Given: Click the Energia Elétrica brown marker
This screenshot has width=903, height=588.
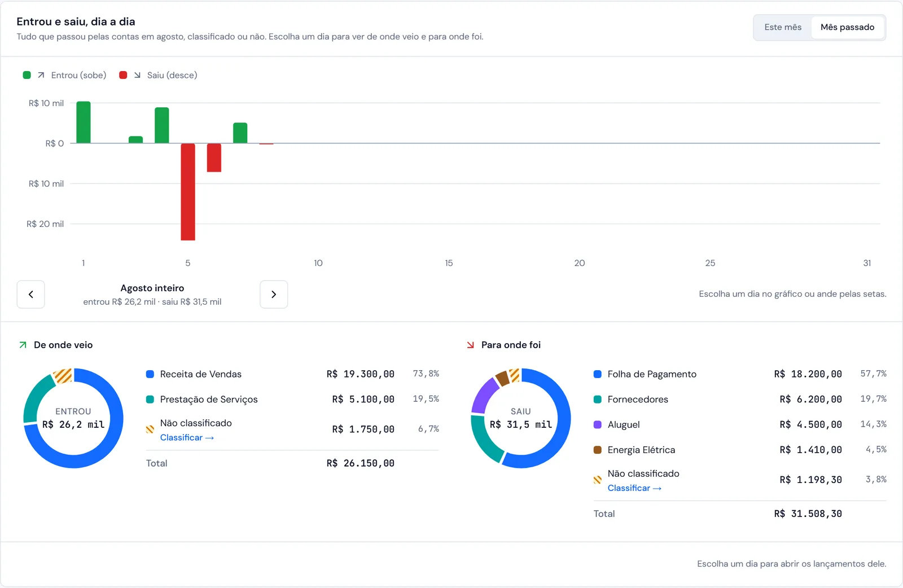Looking at the screenshot, I should click(x=598, y=450).
